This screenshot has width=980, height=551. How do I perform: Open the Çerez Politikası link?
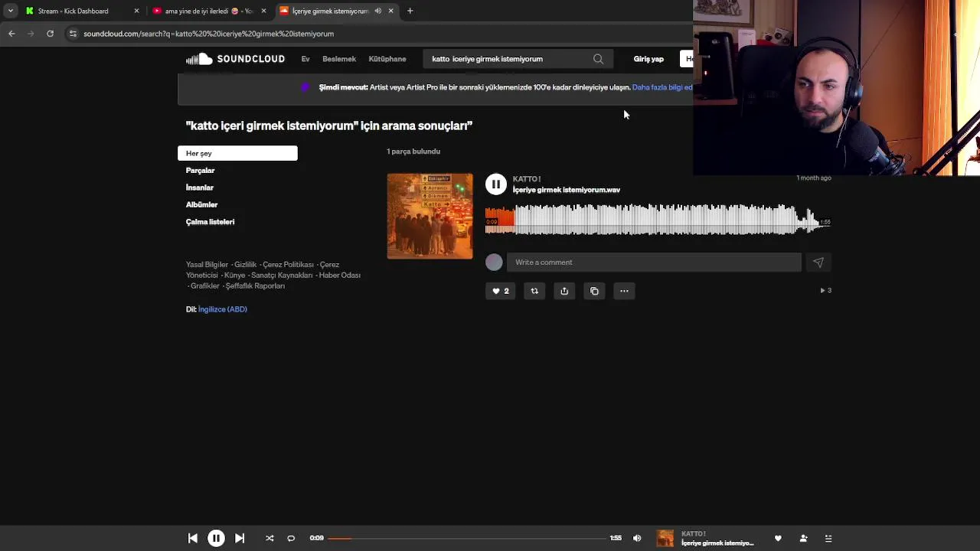coord(288,265)
